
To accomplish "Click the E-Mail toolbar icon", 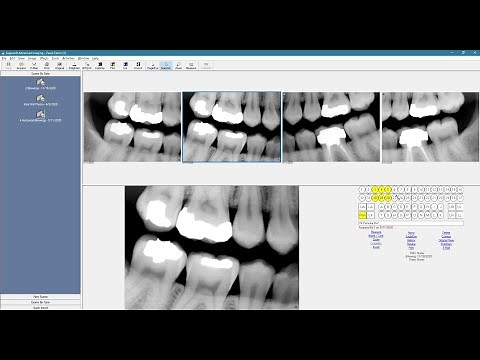I will (x=34, y=66).
